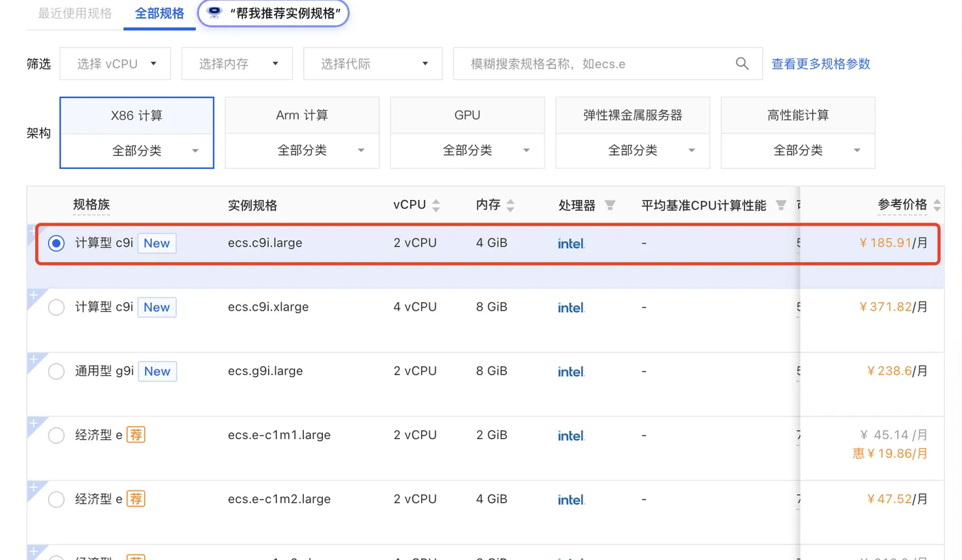Select the ecs.g9i.large radio button
Viewport: 962px width, 560px height.
pos(56,372)
